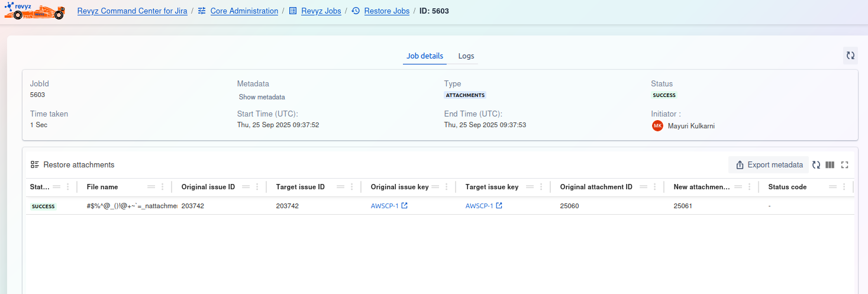The width and height of the screenshot is (868, 294).
Task: Sort by Original attachment ID column header
Action: point(596,187)
